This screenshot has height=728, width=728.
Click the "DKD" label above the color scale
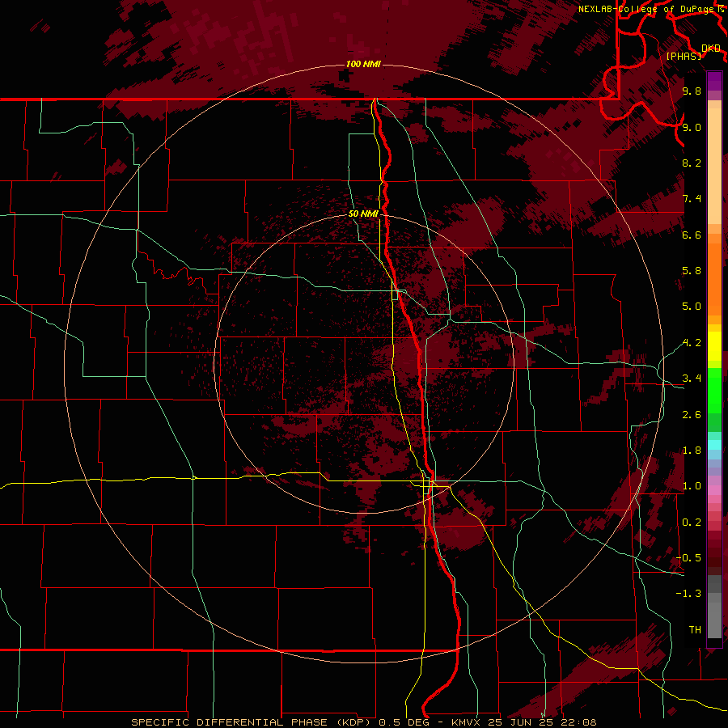711,49
